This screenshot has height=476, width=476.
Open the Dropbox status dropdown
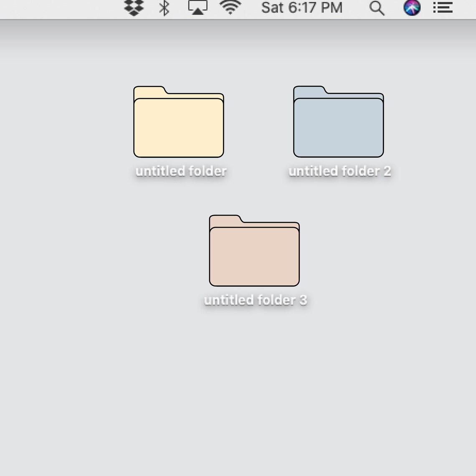click(x=134, y=8)
